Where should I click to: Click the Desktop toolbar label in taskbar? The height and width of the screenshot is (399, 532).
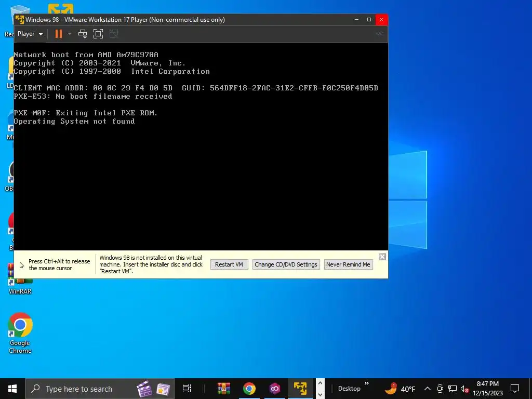coord(349,389)
